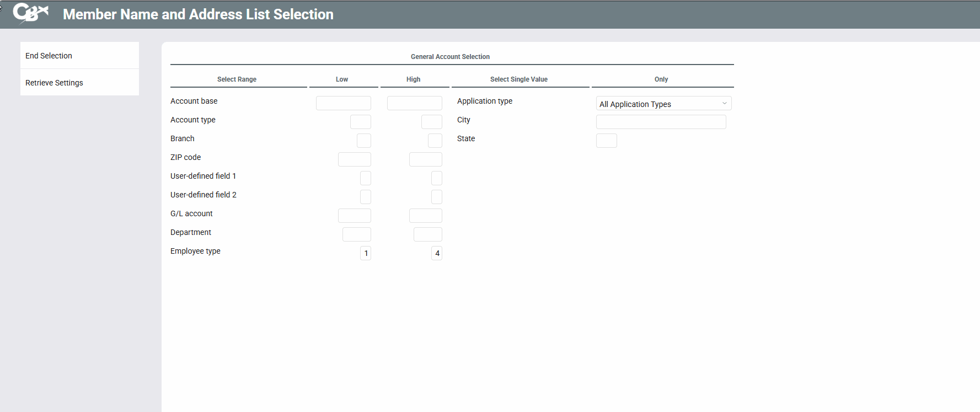Image resolution: width=980 pixels, height=412 pixels.
Task: Focus the ZIP code High field
Action: pos(425,159)
